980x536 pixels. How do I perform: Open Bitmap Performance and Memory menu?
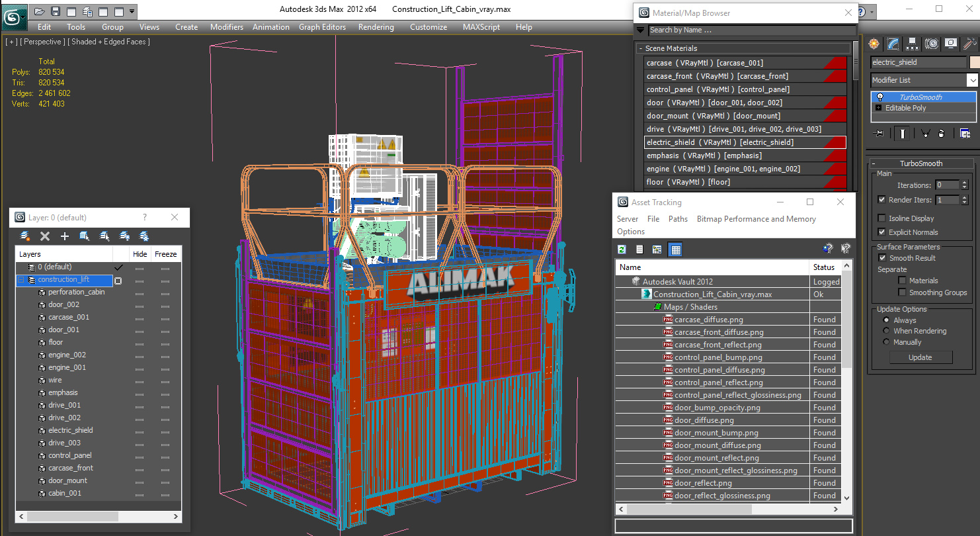click(756, 219)
